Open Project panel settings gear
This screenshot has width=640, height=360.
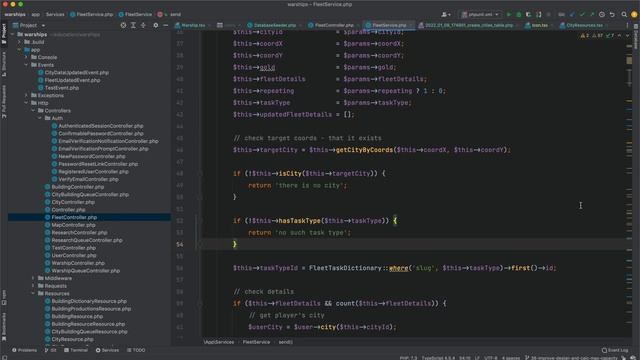pyautogui.click(x=156, y=25)
